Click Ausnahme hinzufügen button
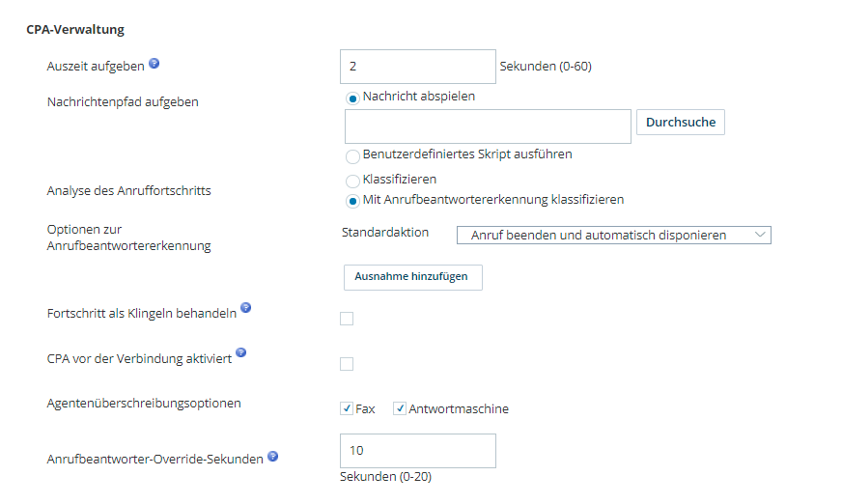This screenshot has width=842, height=504. [413, 277]
